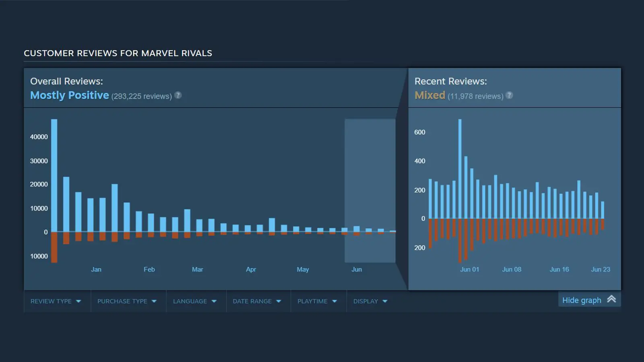Click the 40000 axis label
This screenshot has width=644, height=362.
click(39, 137)
